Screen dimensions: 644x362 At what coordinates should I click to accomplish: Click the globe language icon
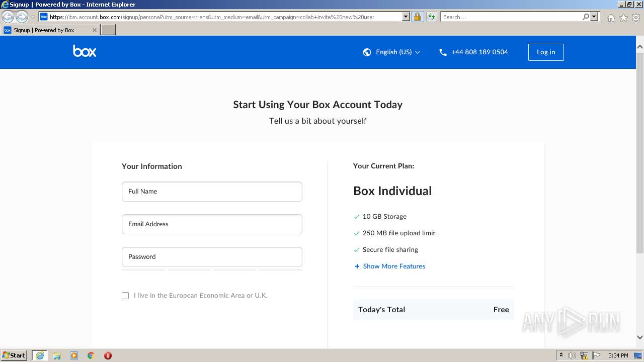(367, 52)
